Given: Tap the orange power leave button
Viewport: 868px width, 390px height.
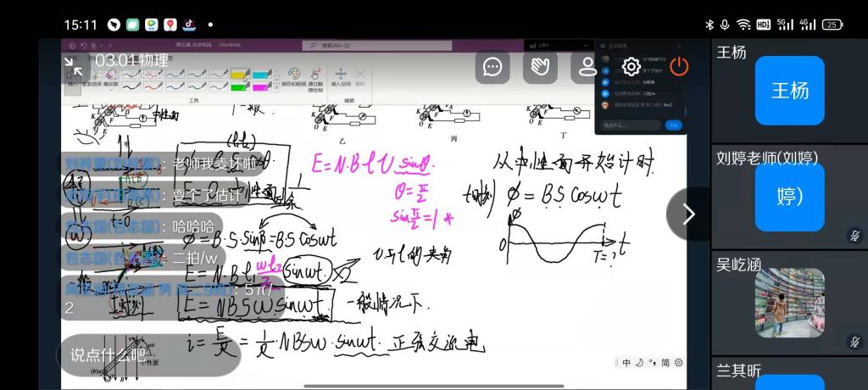Looking at the screenshot, I should [679, 66].
